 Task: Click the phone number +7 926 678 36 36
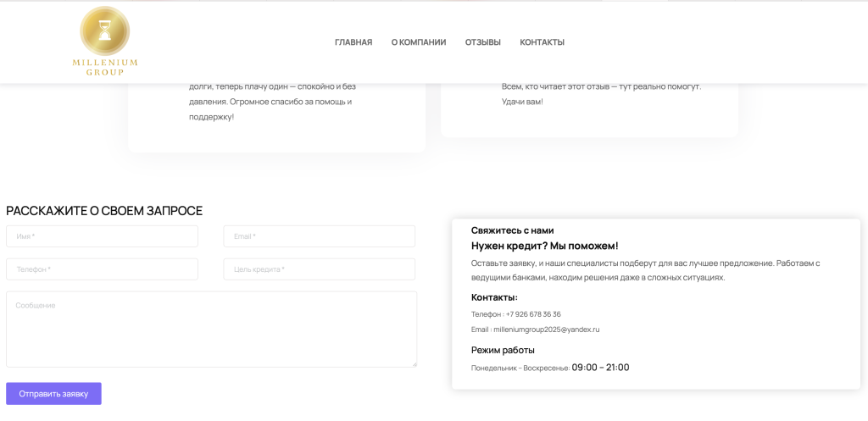click(533, 314)
